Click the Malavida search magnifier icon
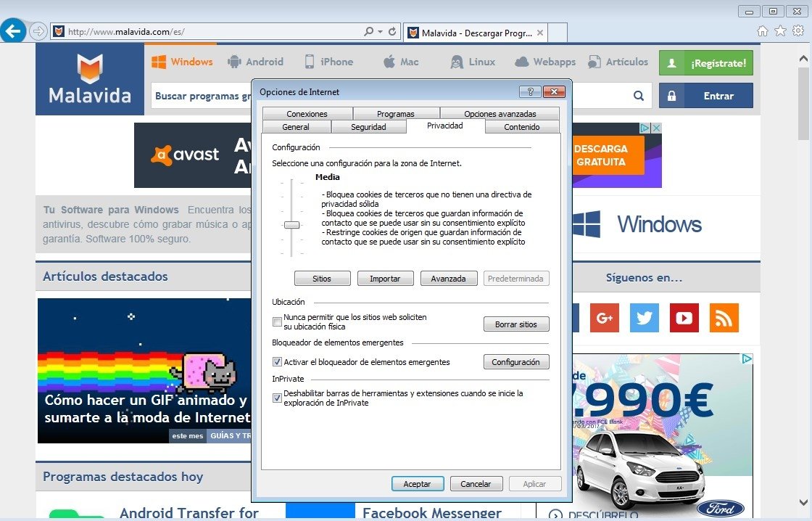Screen dimensions: 812x521 [x=639, y=96]
